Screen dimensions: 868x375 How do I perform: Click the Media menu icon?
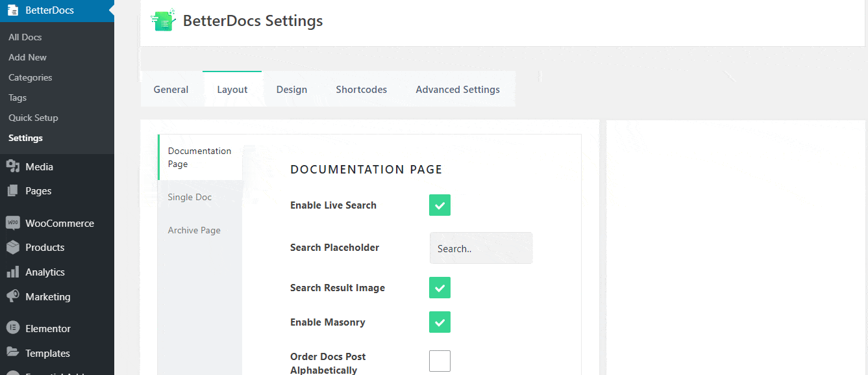pyautogui.click(x=13, y=167)
